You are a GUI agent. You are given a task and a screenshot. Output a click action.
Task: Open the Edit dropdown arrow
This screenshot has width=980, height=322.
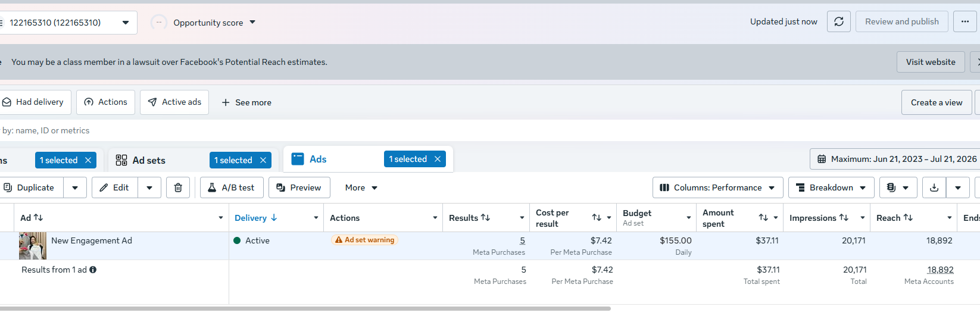click(149, 187)
